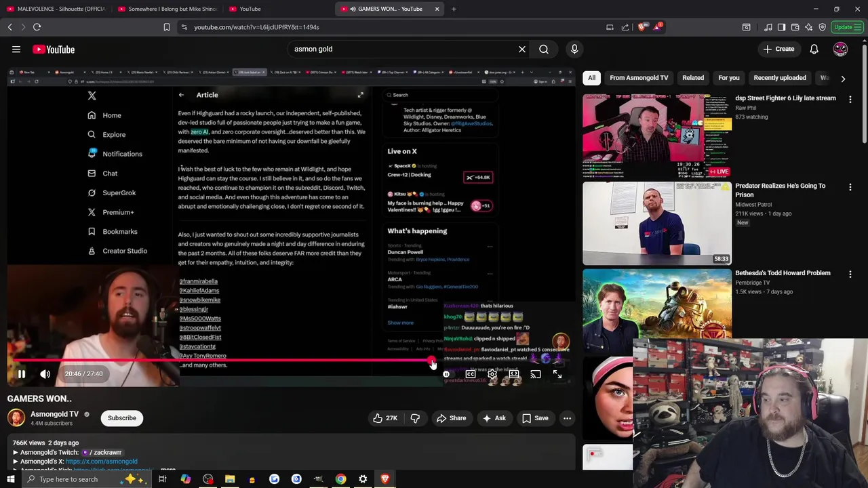Image resolution: width=868 pixels, height=488 pixels.
Task: Start voice search with microphone icon
Action: [x=574, y=49]
